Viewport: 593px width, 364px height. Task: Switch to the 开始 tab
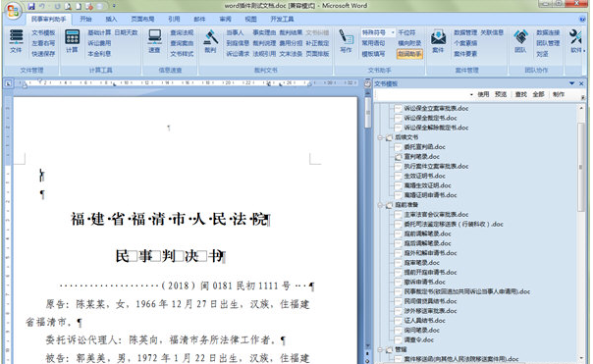[85, 19]
